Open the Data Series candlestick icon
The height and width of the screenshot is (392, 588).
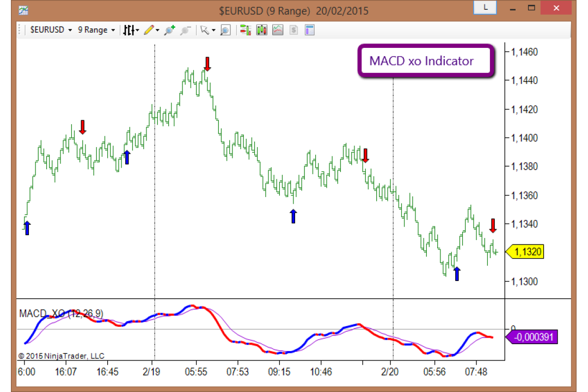click(262, 30)
